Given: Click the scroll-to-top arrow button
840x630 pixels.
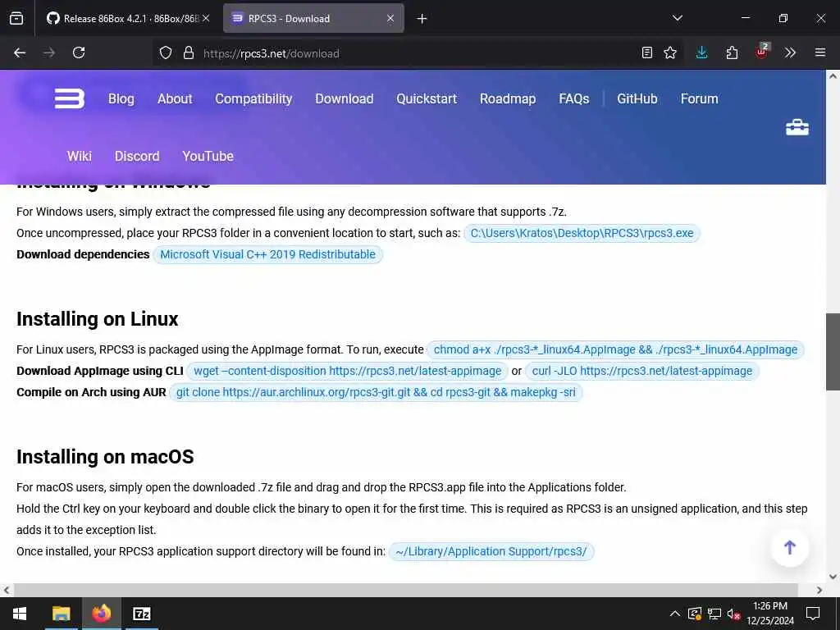Looking at the screenshot, I should (x=790, y=547).
